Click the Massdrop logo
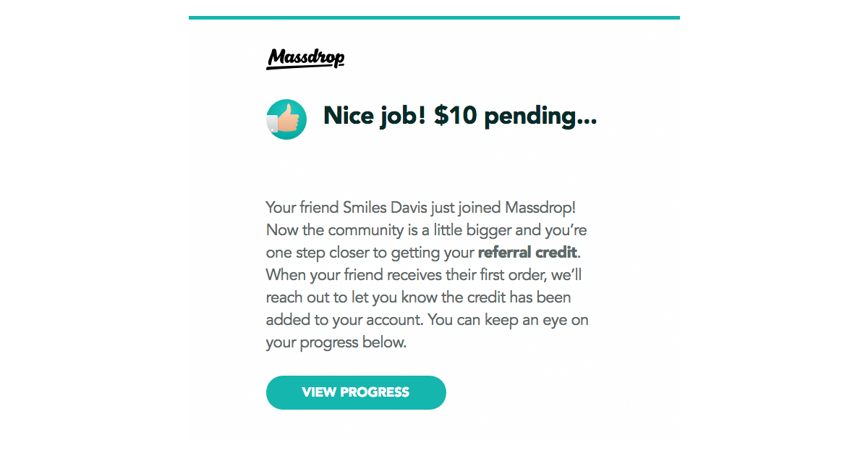The height and width of the screenshot is (456, 868). coord(305,59)
